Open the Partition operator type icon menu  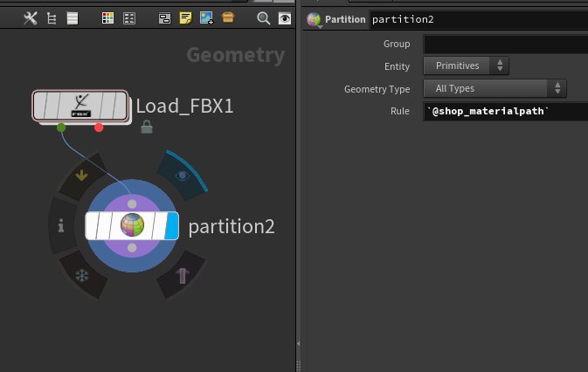click(314, 19)
